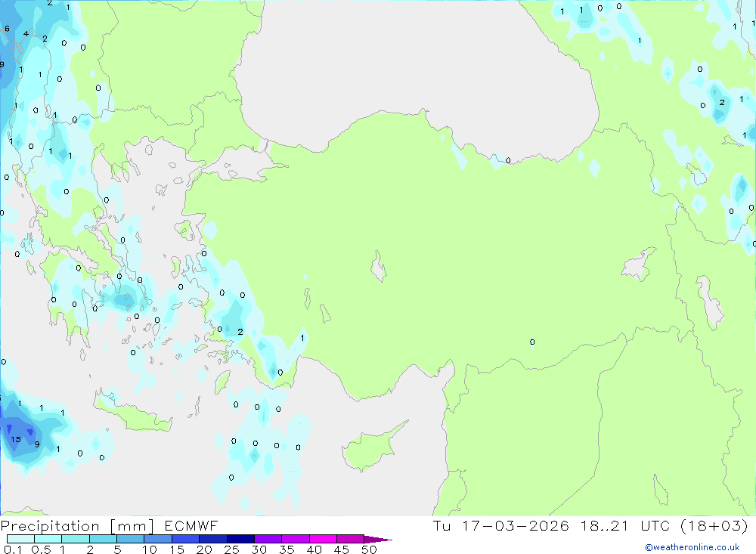Select the 5 mm light blue legend swatch
Viewport: 756px width, 554px height.
point(131,539)
